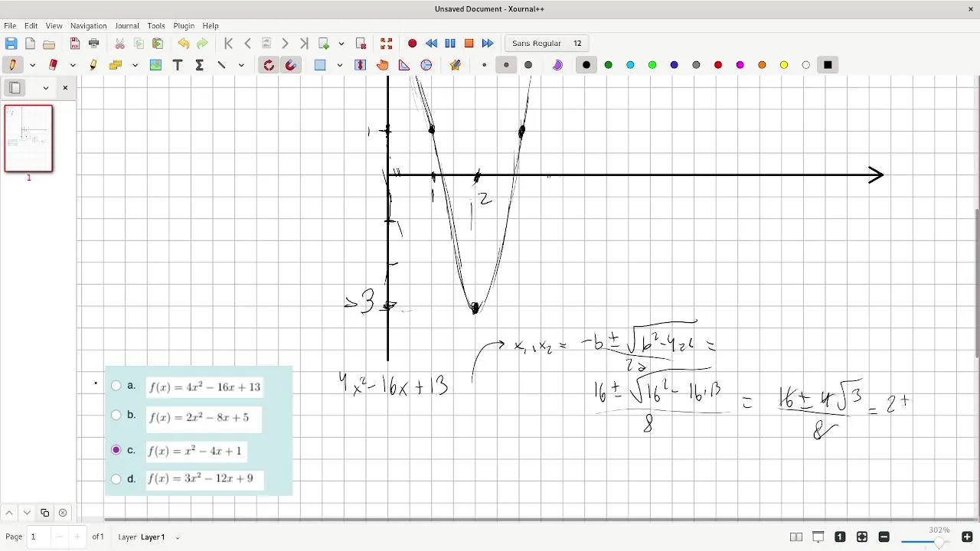Open the Edit menu
Image resolution: width=980 pixels, height=551 pixels.
[31, 26]
